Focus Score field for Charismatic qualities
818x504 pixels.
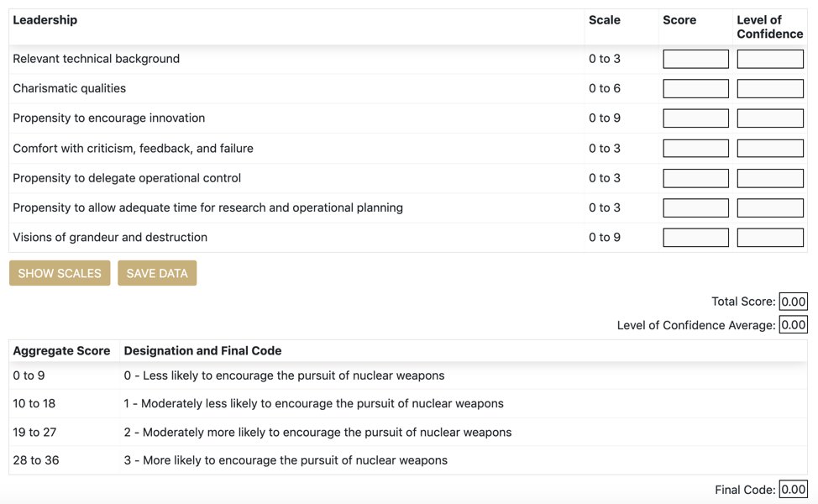tap(695, 89)
